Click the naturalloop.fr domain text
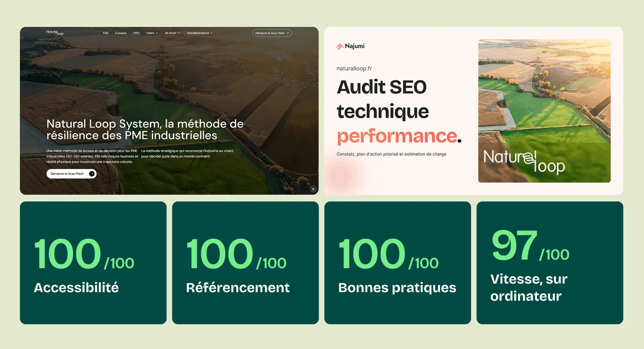This screenshot has height=349, width=644. [354, 68]
